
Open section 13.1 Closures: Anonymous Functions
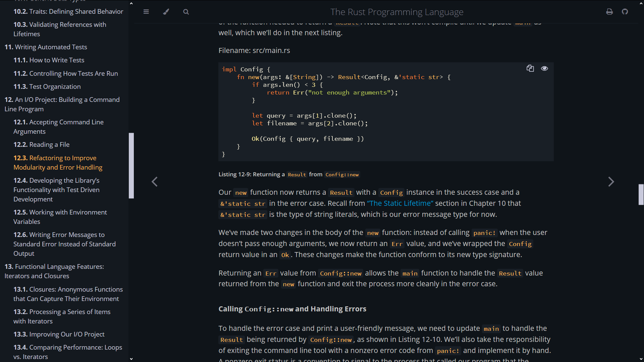coord(68,294)
